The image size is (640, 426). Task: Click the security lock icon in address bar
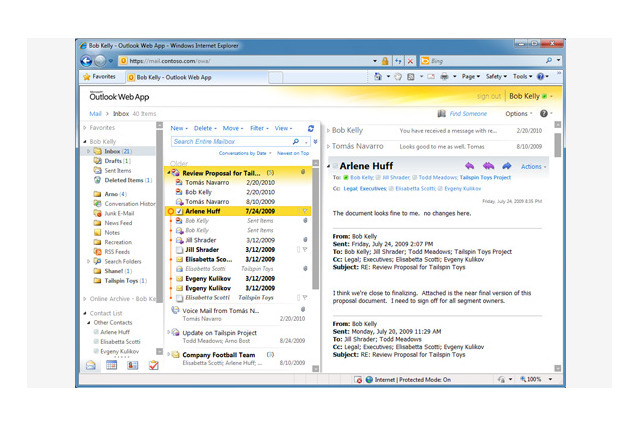(385, 61)
